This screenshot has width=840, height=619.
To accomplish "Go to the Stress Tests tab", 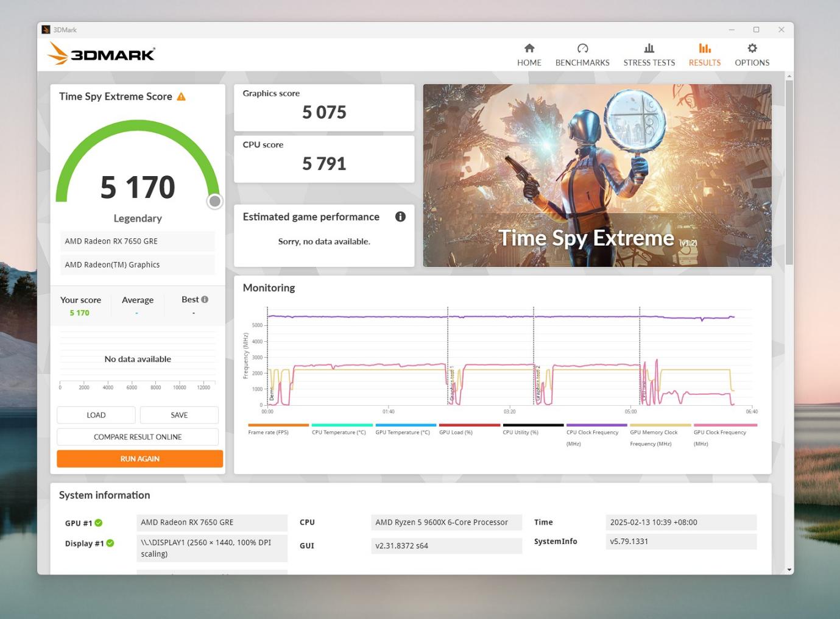I will pos(649,54).
